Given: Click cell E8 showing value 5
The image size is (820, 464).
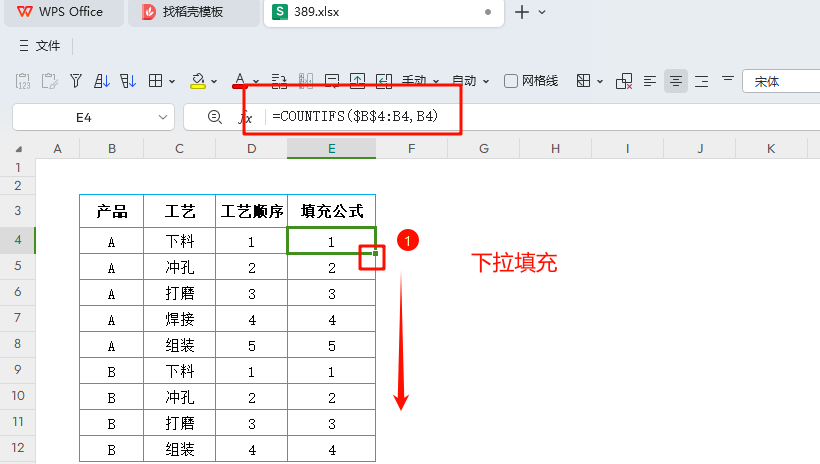Looking at the screenshot, I should (332, 345).
